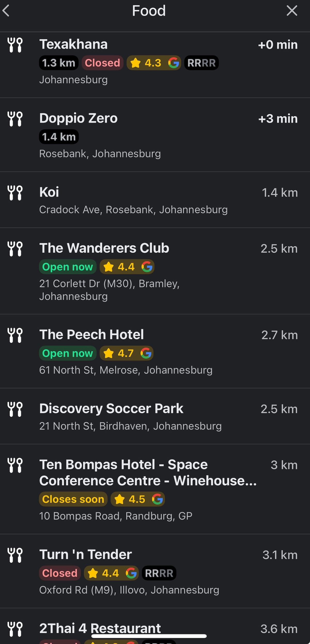Tap the food icon beside The Wanderers Club
The width and height of the screenshot is (310, 644).
click(15, 249)
